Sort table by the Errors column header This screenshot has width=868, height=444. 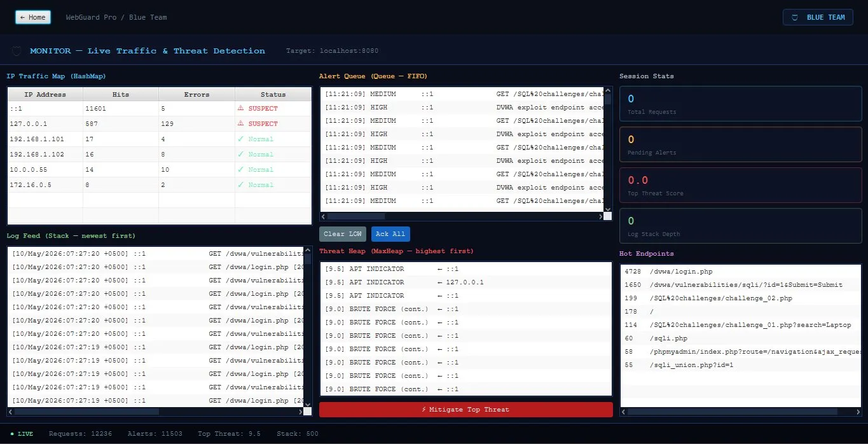pyautogui.click(x=196, y=94)
